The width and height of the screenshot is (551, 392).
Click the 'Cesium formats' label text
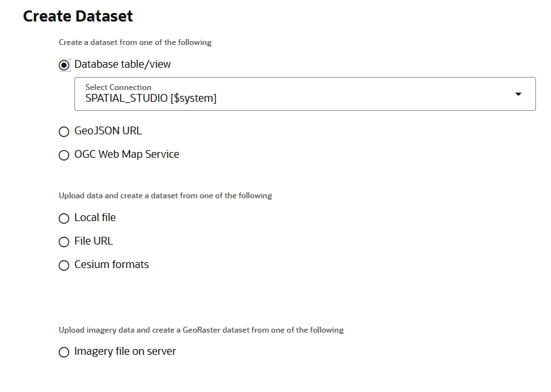tap(112, 264)
